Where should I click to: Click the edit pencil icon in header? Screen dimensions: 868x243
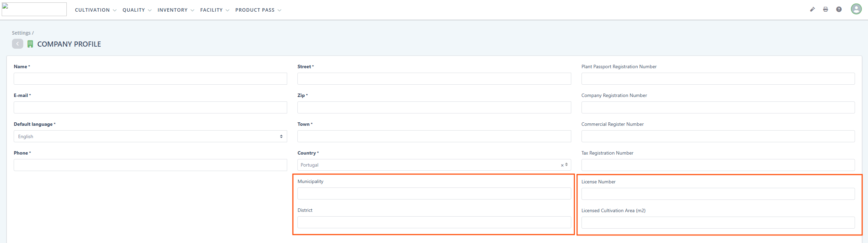point(812,10)
